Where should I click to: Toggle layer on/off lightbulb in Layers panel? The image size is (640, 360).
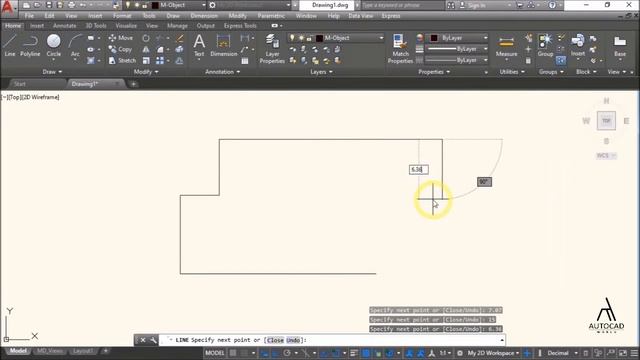click(292, 38)
